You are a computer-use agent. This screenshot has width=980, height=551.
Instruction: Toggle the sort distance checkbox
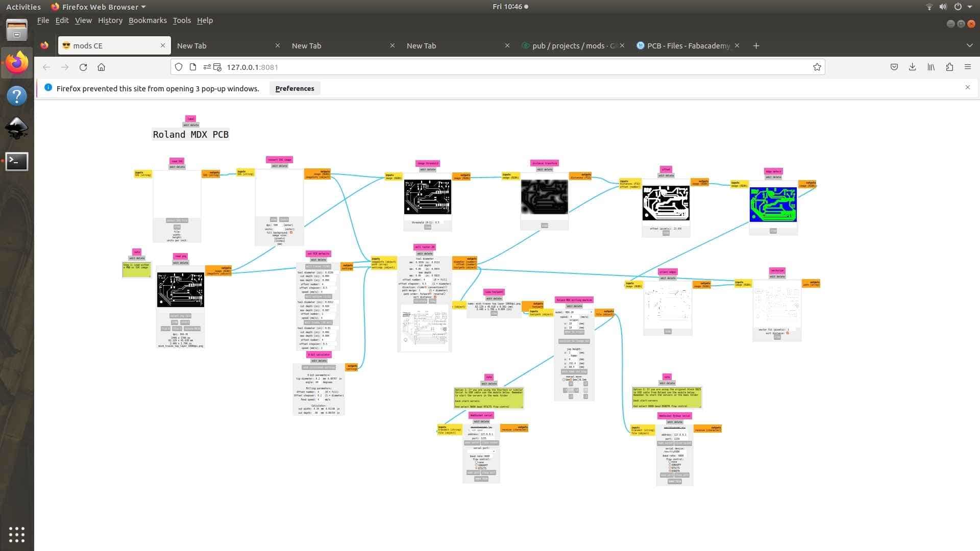(x=435, y=297)
